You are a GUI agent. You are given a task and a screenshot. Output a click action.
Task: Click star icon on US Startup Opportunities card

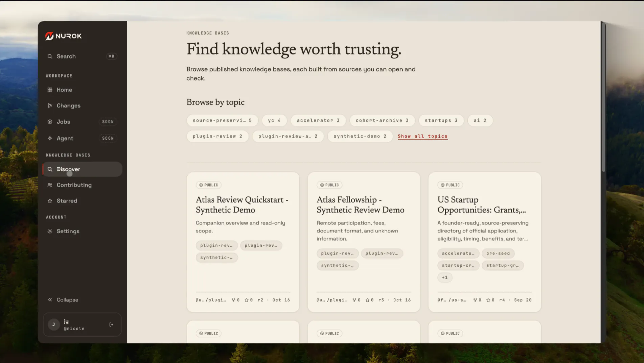(x=488, y=300)
